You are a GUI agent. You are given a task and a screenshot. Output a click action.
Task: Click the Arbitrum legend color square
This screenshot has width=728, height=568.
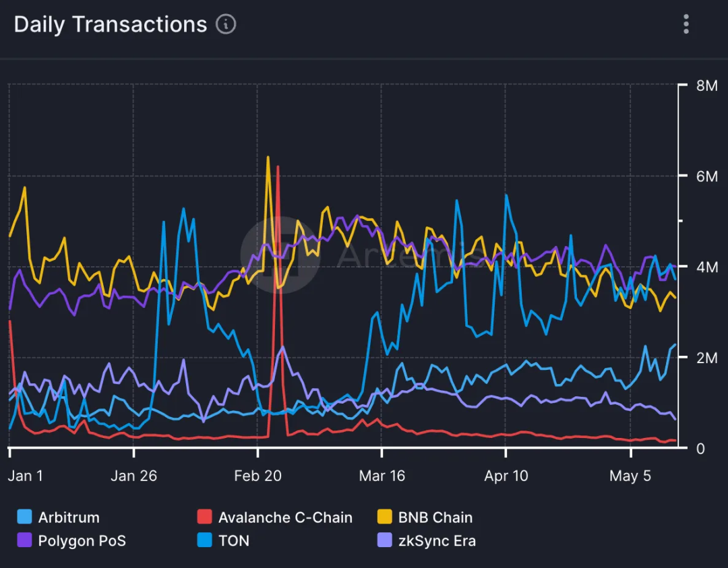point(24,517)
